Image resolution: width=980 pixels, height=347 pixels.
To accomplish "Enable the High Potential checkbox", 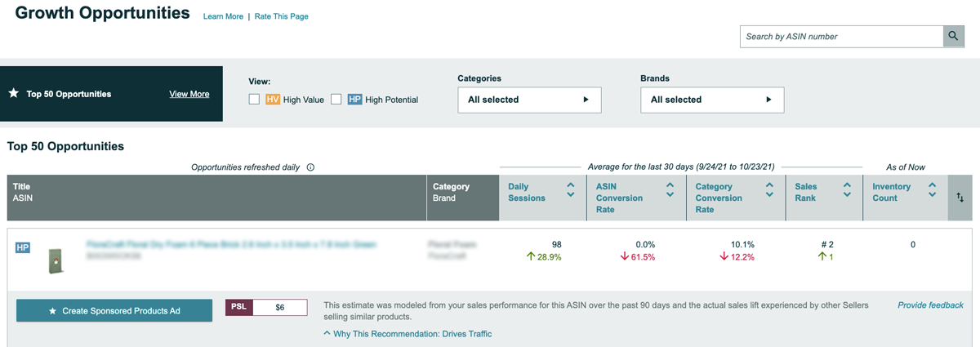I will tap(336, 100).
